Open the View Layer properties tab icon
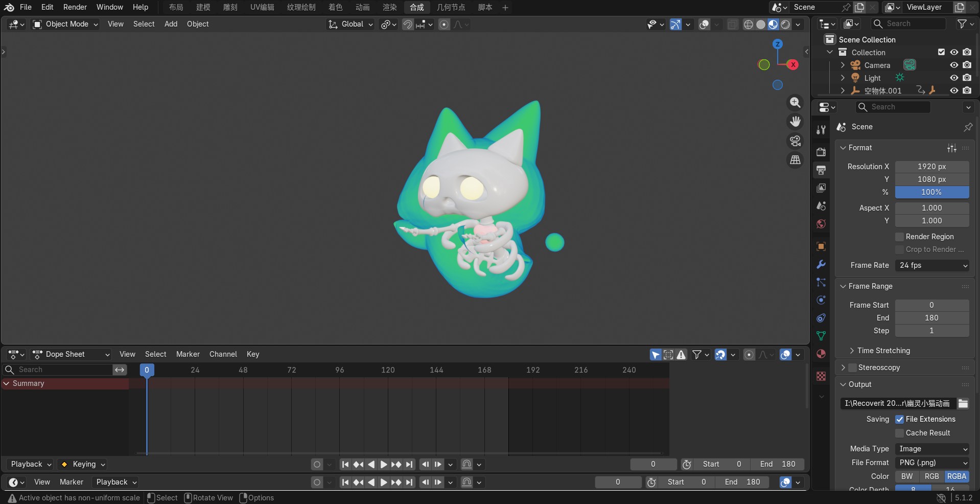The width and height of the screenshot is (980, 504). tap(821, 188)
